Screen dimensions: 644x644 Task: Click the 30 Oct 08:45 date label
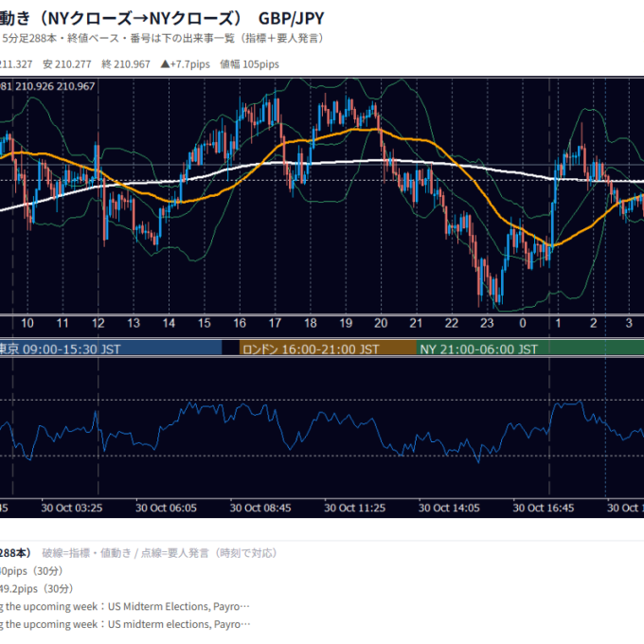[x=260, y=508]
